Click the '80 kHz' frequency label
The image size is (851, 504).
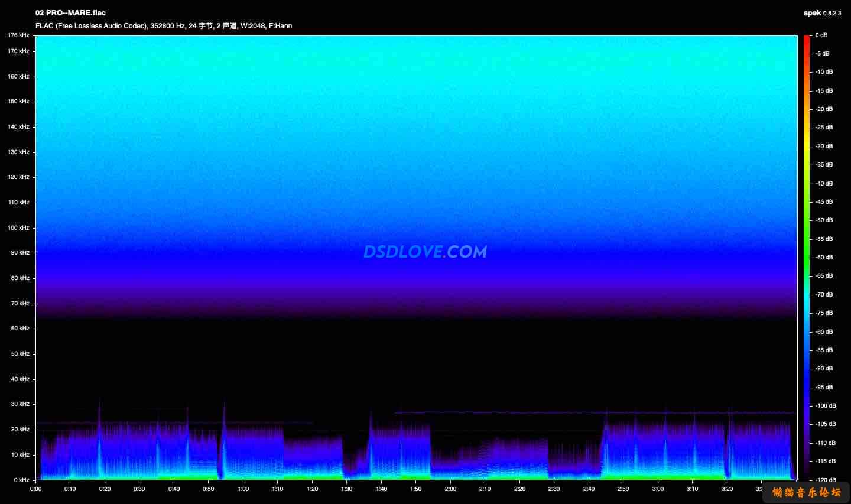[20, 278]
